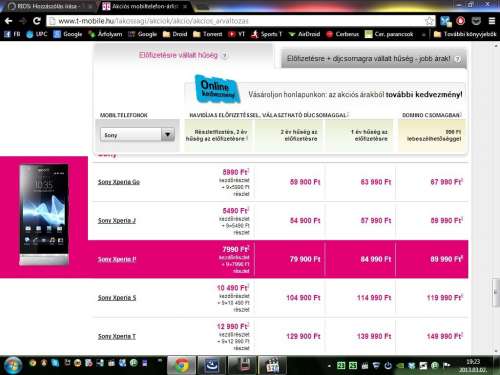This screenshot has width=500, height=375.
Task: Click the scrollbar down arrow
Action: (495, 351)
